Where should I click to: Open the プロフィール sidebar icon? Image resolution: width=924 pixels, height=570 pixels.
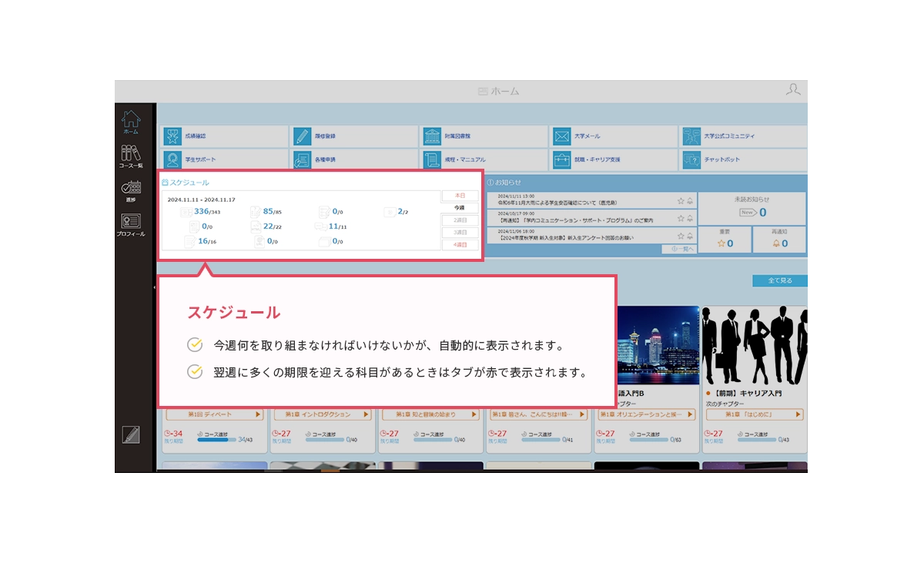click(131, 224)
